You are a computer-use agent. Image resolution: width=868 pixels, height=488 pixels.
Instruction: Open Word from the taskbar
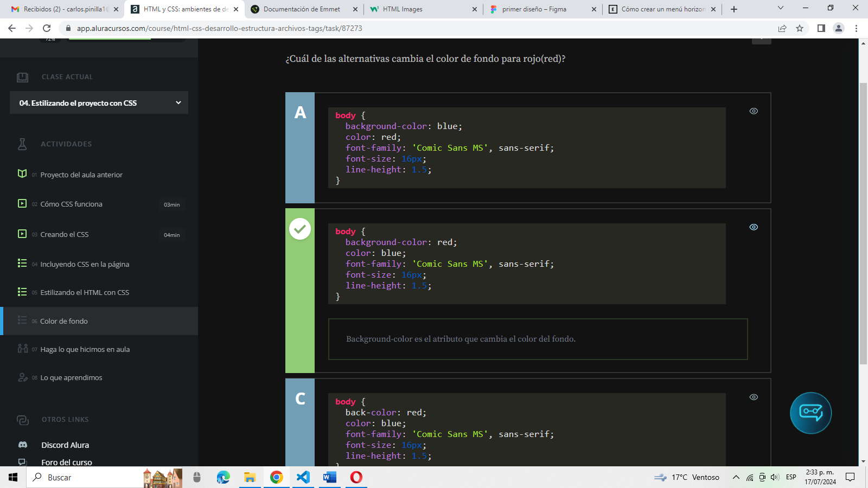[329, 477]
